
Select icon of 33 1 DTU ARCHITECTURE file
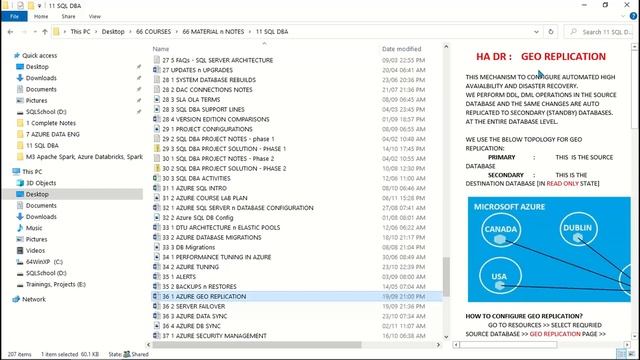pos(156,227)
